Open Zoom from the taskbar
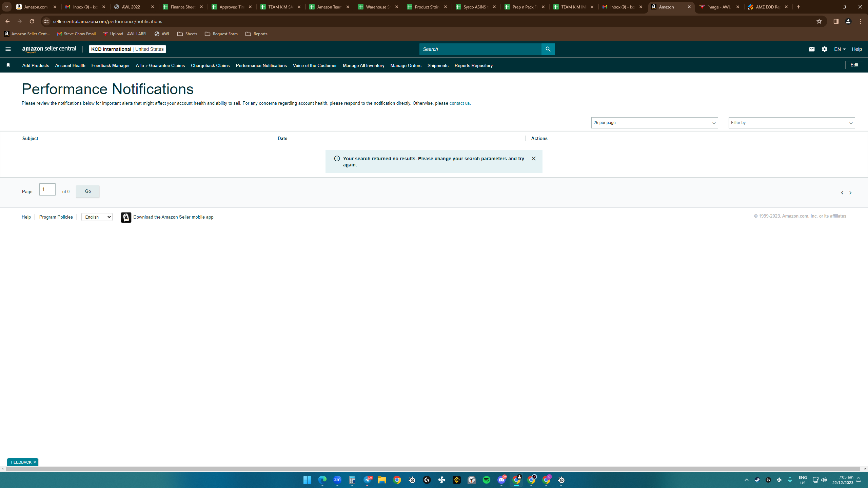Image resolution: width=868 pixels, height=488 pixels. (x=337, y=480)
